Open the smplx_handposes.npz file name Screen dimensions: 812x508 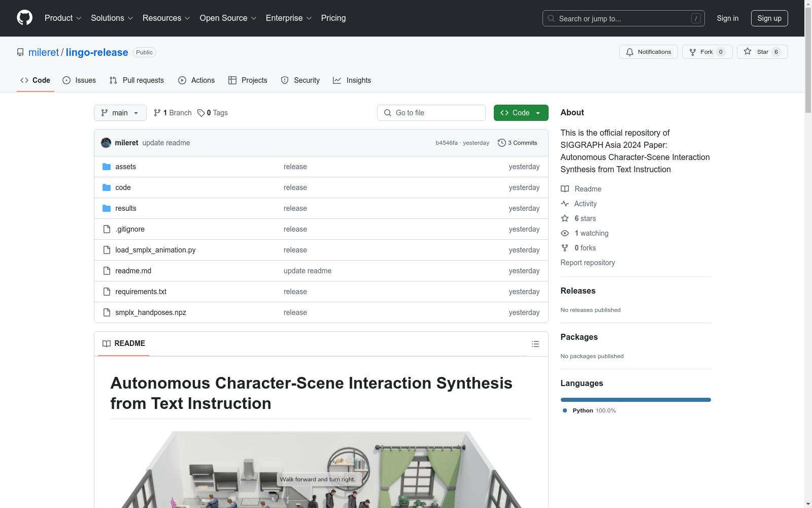click(151, 312)
